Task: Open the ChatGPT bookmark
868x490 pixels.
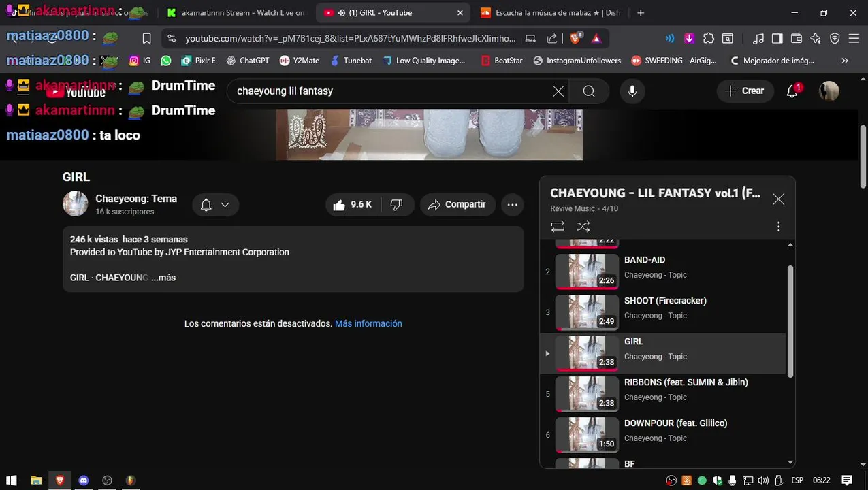Action: point(248,61)
